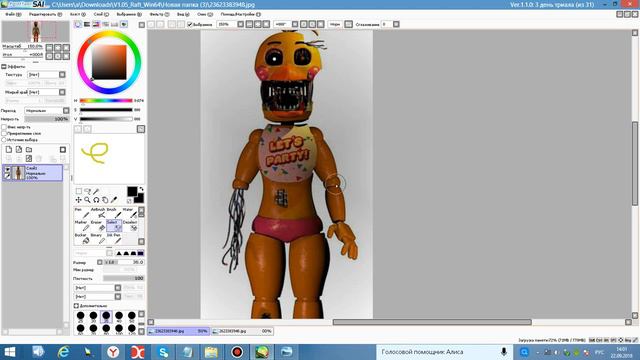Select the AirBrush tool
This screenshot has width=640, height=360.
tap(98, 213)
